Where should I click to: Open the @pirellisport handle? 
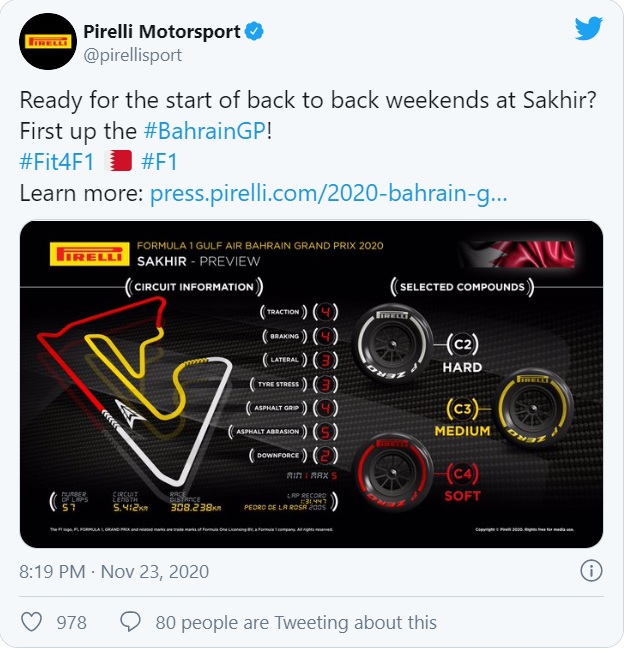133,55
